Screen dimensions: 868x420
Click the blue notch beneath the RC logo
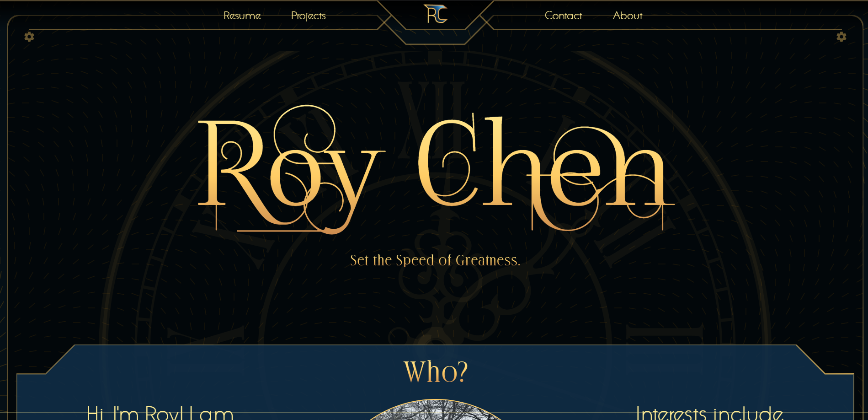coord(436,37)
